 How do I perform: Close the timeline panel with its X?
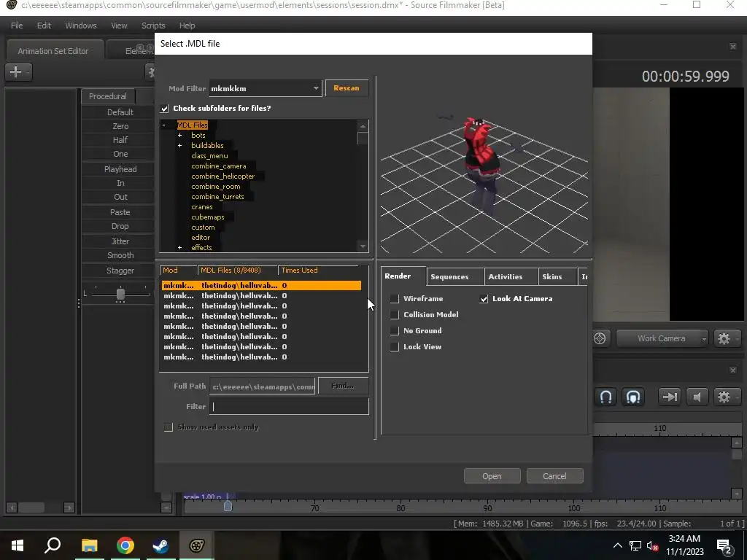pos(732,370)
